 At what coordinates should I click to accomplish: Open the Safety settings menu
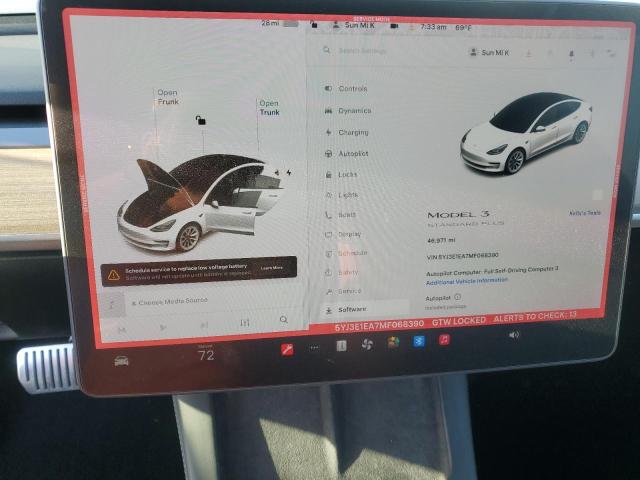click(341, 272)
